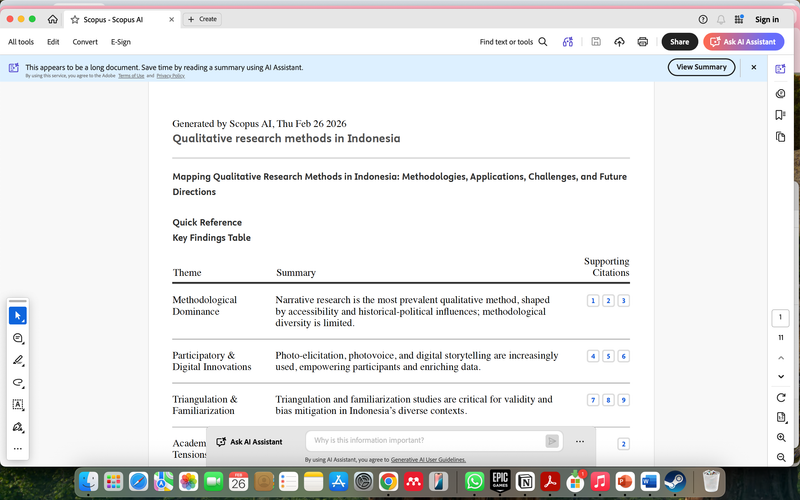Open Finder from the dock
The width and height of the screenshot is (800, 500).
(89, 481)
